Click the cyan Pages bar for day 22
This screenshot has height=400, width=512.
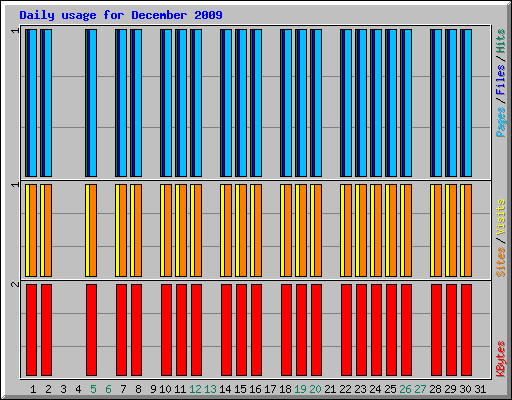[348, 103]
